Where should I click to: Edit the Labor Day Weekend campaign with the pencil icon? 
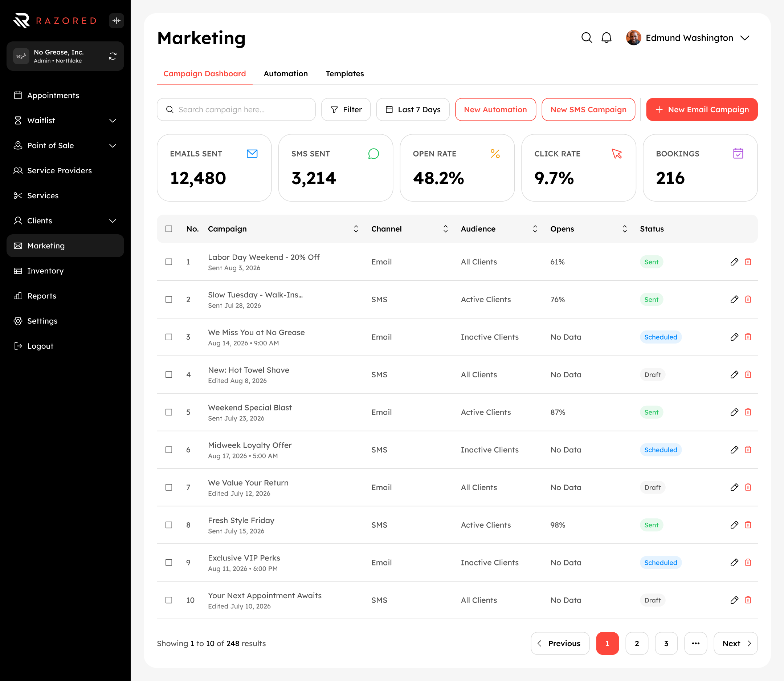tap(734, 262)
